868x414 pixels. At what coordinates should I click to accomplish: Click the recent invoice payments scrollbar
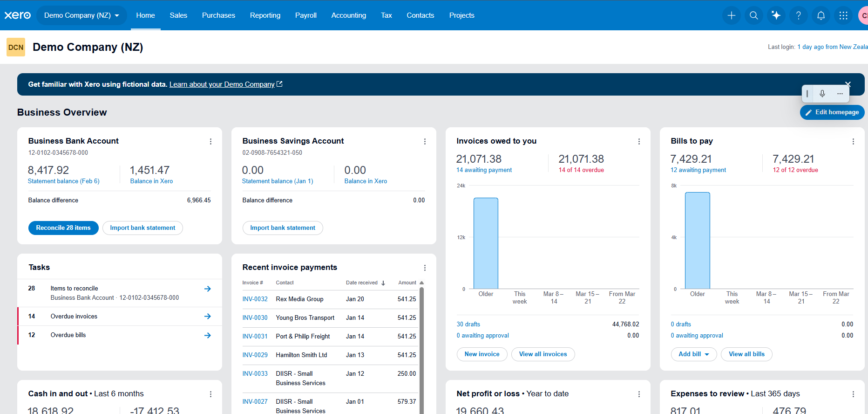(421, 350)
